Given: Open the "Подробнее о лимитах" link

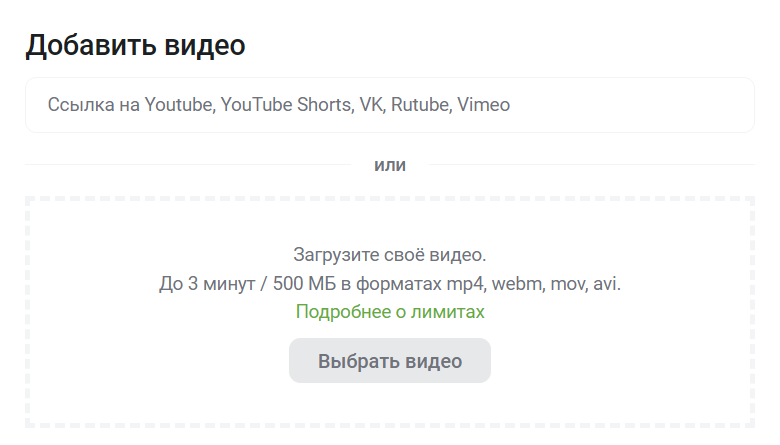Looking at the screenshot, I should (390, 312).
